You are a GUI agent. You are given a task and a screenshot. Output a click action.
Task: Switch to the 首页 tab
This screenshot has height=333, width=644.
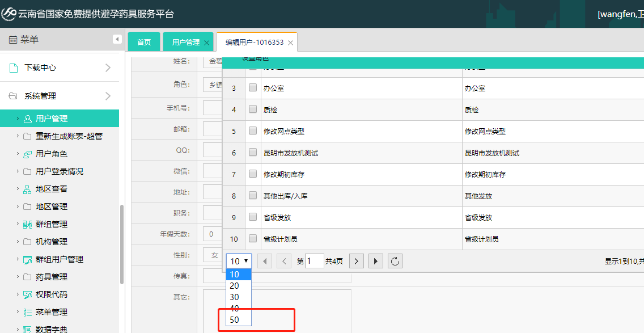click(144, 42)
